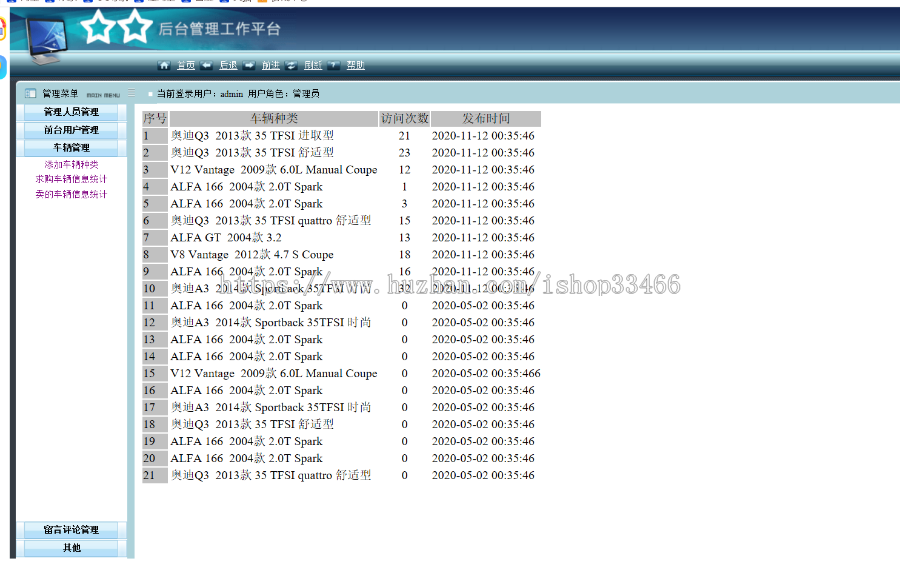Click the 序号 column header
The height and width of the screenshot is (564, 900).
coord(155,119)
